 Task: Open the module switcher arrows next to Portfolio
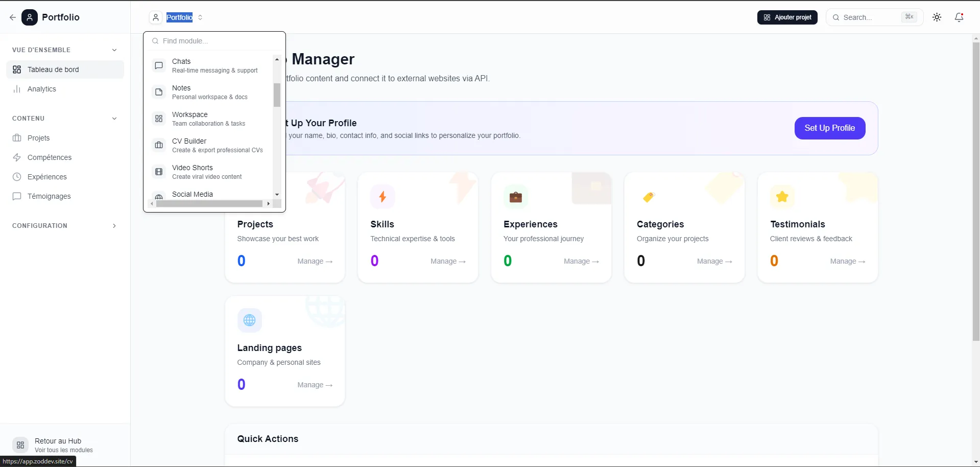point(200,17)
